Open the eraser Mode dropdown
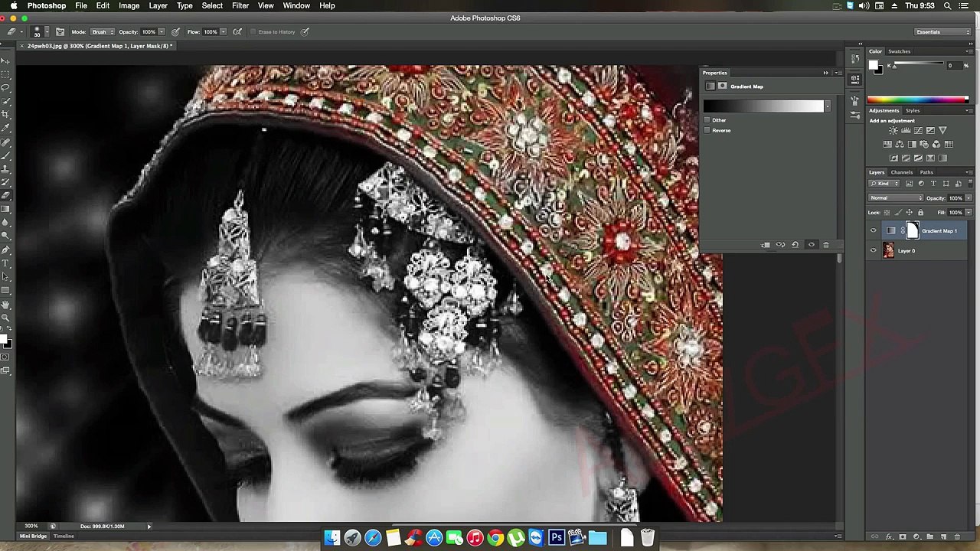 [x=103, y=31]
